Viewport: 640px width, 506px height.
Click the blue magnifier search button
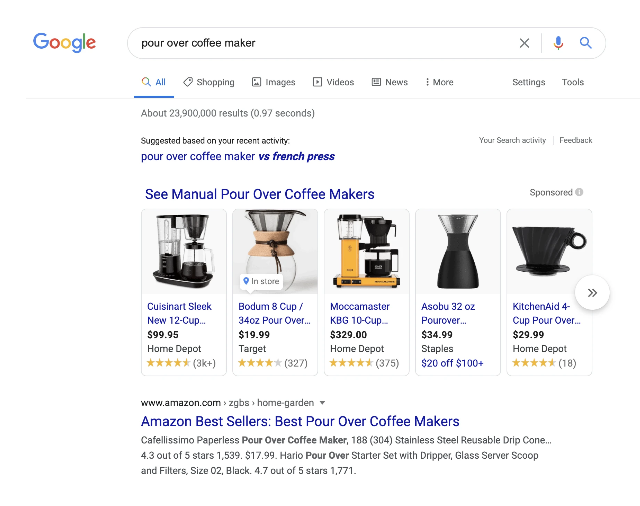(x=586, y=43)
